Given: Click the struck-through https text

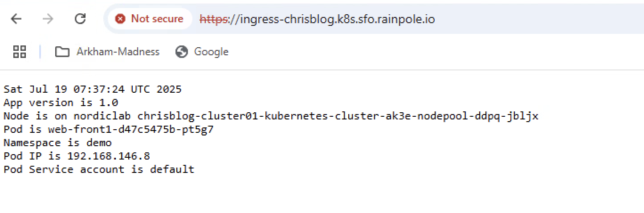Looking at the screenshot, I should tap(213, 19).
